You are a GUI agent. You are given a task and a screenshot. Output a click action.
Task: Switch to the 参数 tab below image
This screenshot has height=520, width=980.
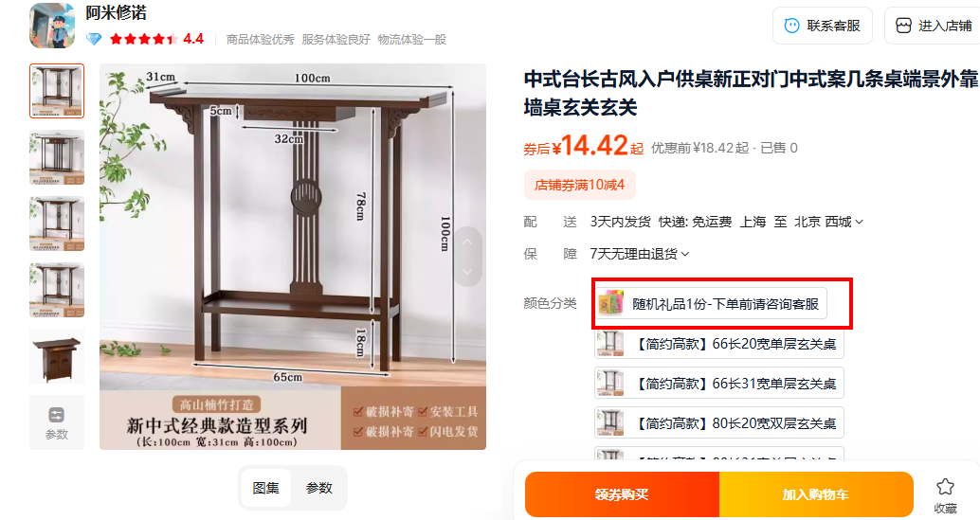pos(318,488)
